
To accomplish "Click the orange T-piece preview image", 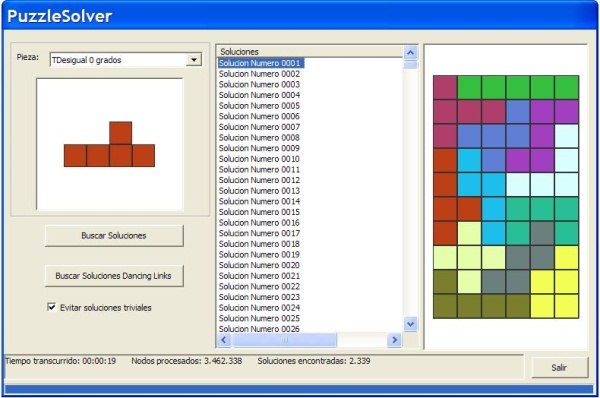I will tap(109, 144).
